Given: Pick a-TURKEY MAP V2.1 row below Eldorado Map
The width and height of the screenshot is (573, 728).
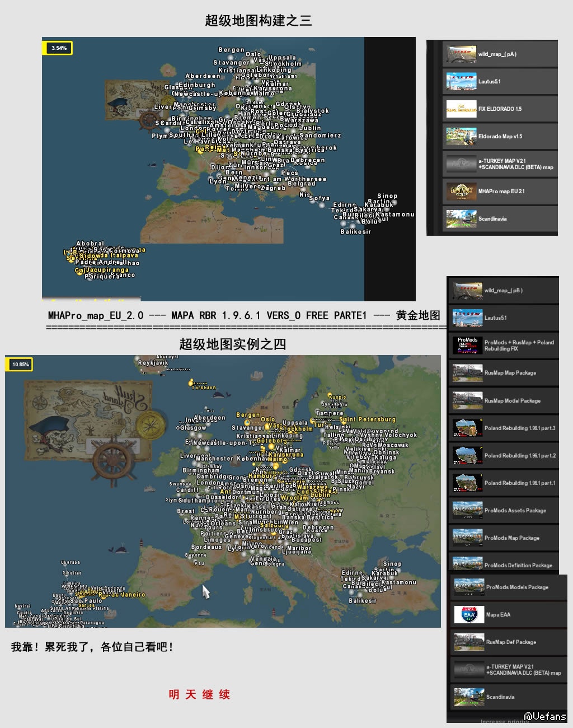Looking at the screenshot, I should pyautogui.click(x=500, y=164).
